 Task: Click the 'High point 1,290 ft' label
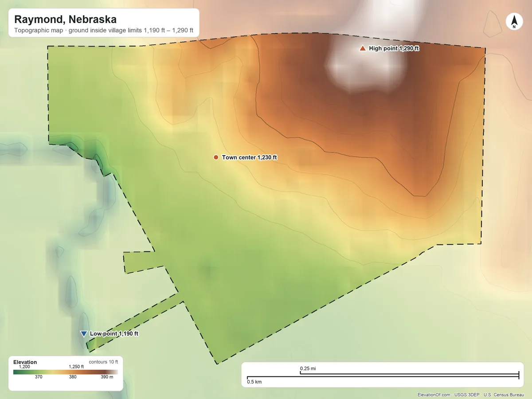pos(394,49)
